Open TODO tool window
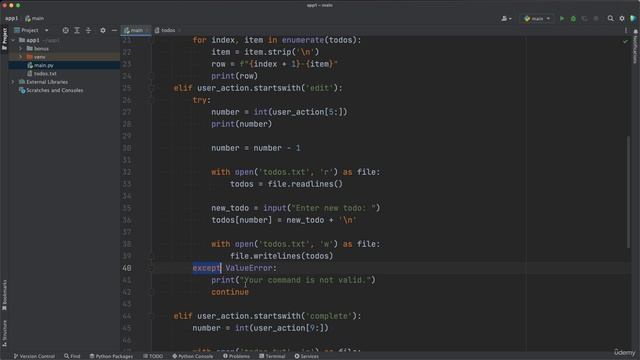This screenshot has width=640, height=360. (x=153, y=356)
